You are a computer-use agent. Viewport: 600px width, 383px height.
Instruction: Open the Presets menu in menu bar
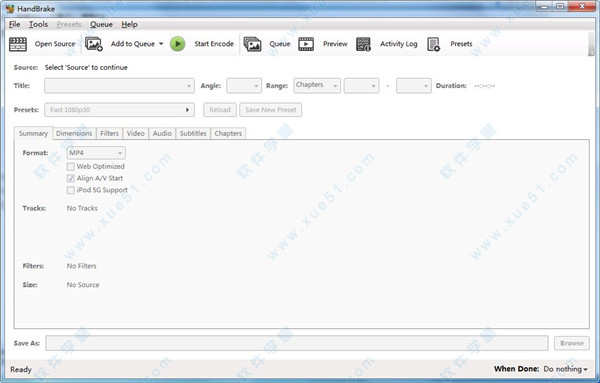[x=69, y=24]
